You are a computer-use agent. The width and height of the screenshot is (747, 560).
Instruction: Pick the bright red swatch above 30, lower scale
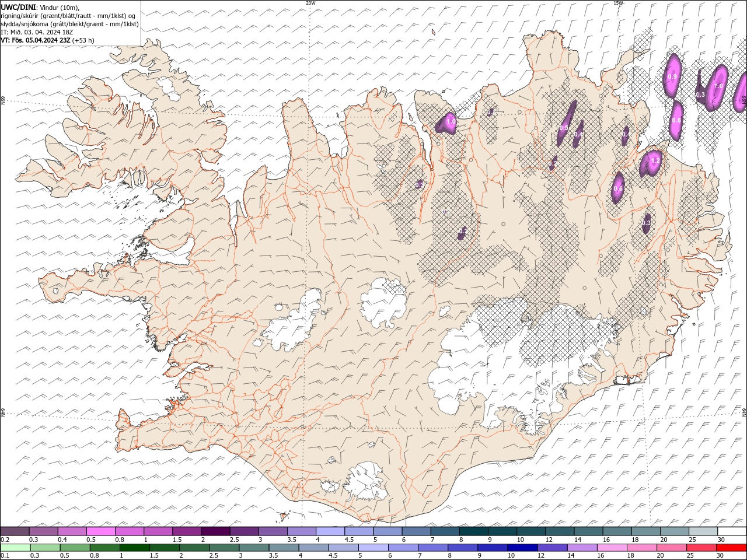[731, 548]
